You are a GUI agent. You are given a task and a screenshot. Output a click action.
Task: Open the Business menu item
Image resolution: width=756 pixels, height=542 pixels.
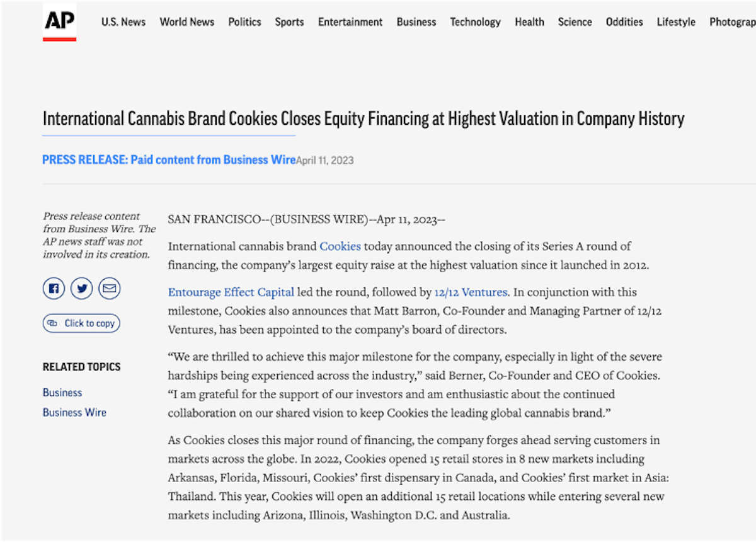416,22
